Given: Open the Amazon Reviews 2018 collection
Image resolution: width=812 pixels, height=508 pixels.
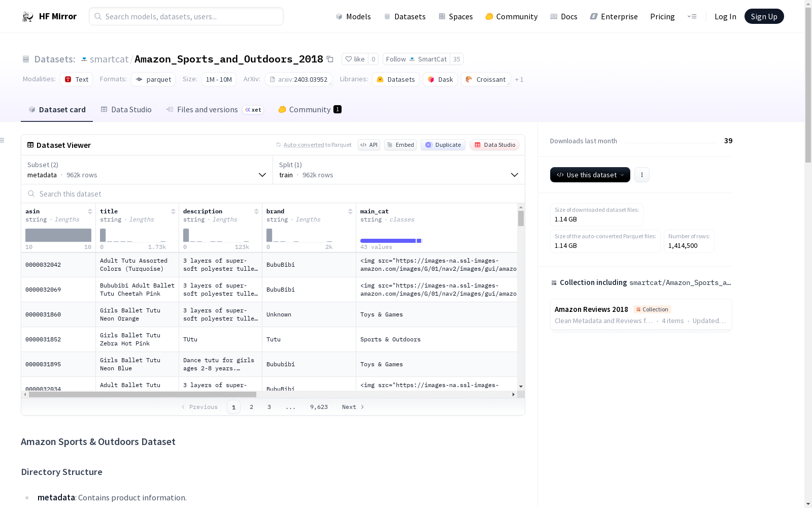Looking at the screenshot, I should click(641, 314).
